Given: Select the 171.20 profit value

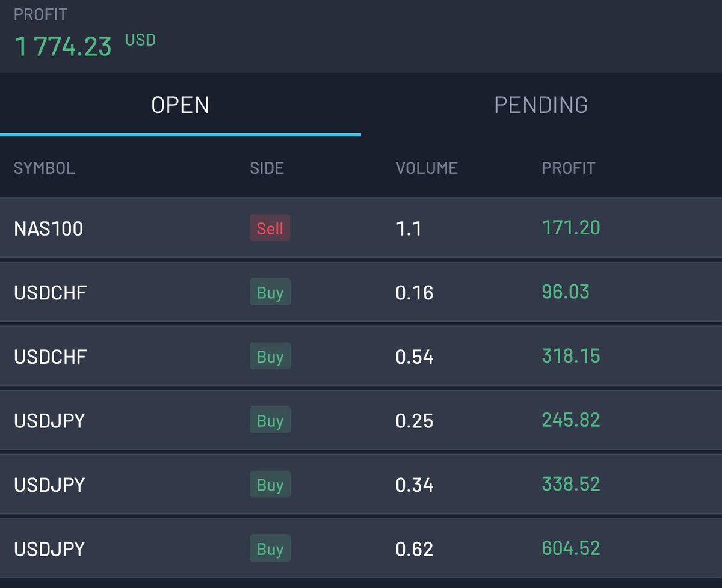Looking at the screenshot, I should tap(571, 228).
